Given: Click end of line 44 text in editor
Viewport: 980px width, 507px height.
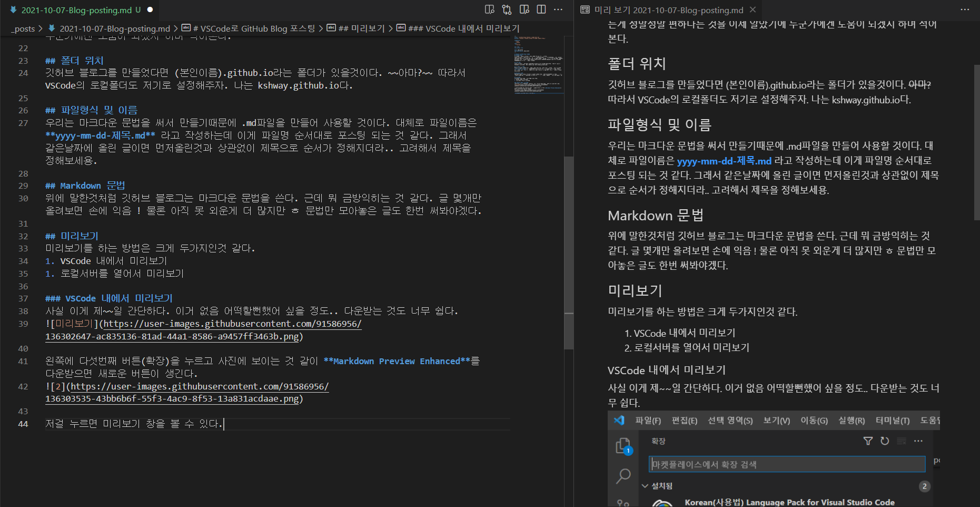Looking at the screenshot, I should pos(223,424).
